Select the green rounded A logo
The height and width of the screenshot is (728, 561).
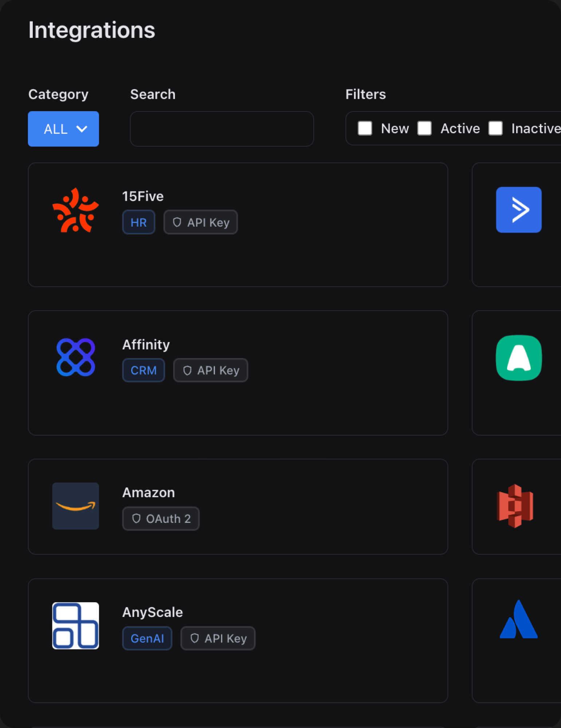coord(518,357)
